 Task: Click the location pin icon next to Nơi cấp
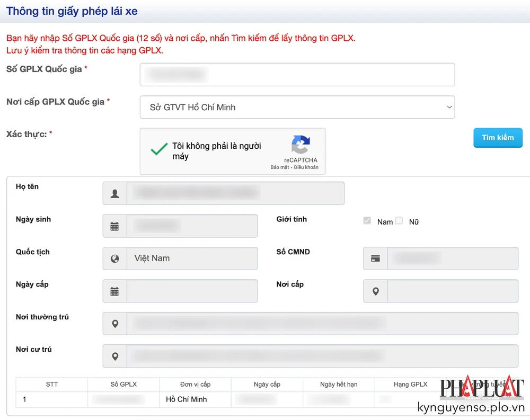click(x=375, y=291)
